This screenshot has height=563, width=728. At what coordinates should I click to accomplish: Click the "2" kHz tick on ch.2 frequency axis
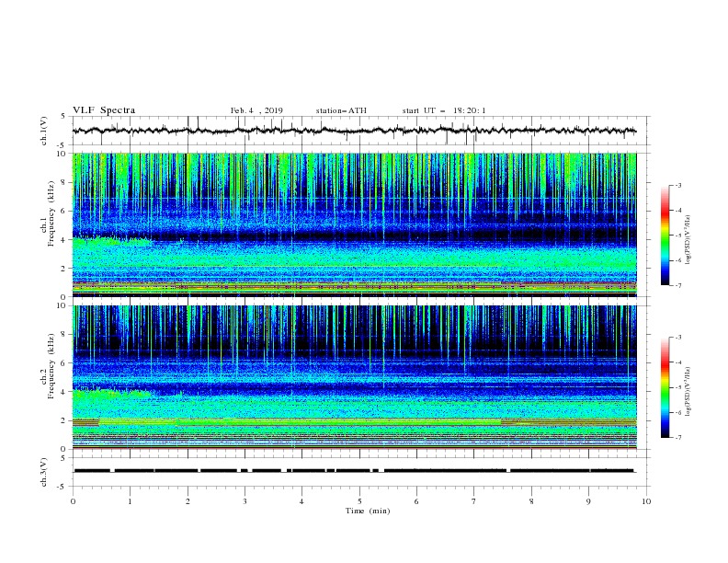65,420
